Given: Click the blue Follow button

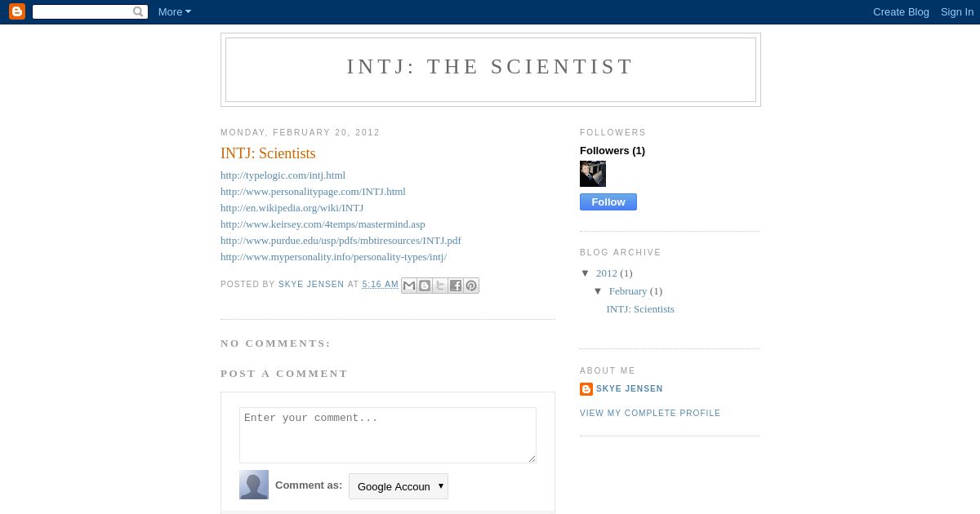Looking at the screenshot, I should (x=608, y=202).
